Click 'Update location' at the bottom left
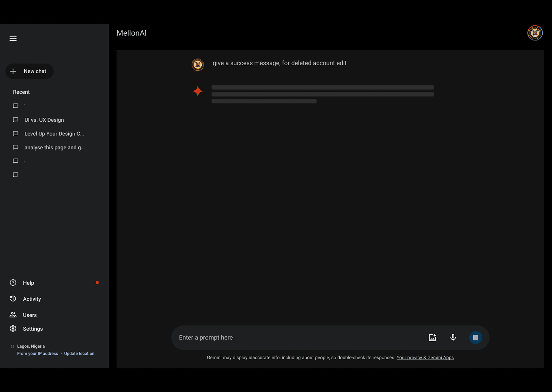This screenshot has width=552, height=392. [x=79, y=353]
